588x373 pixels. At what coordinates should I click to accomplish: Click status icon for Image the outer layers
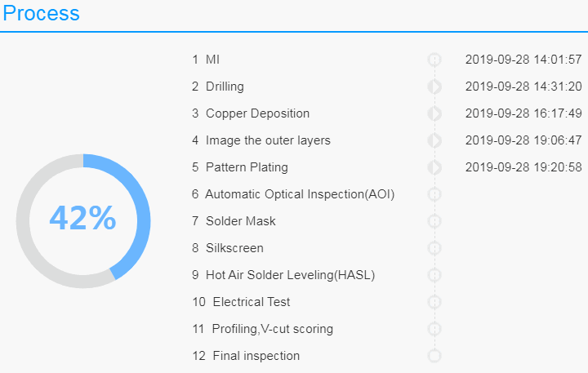pos(434,140)
